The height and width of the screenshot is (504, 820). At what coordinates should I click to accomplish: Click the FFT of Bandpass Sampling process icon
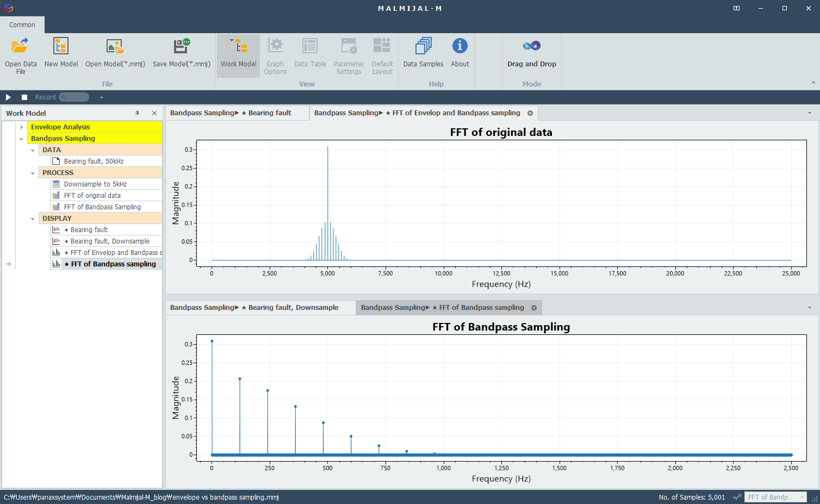click(x=56, y=207)
